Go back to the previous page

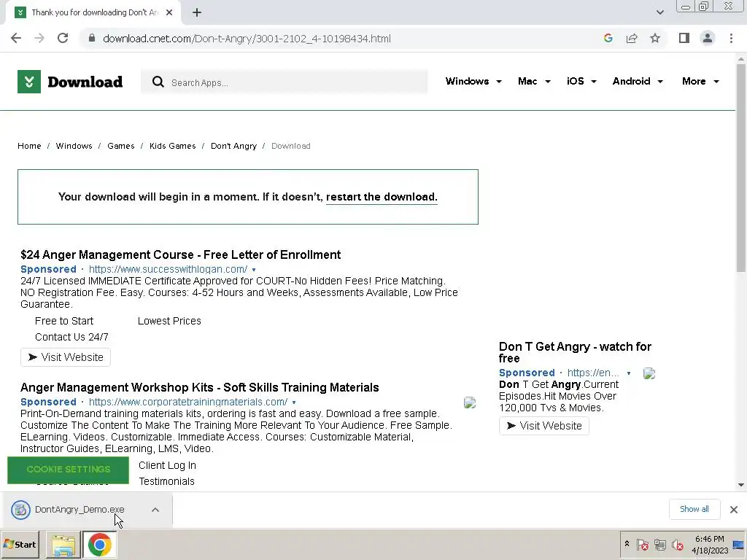[x=16, y=38]
